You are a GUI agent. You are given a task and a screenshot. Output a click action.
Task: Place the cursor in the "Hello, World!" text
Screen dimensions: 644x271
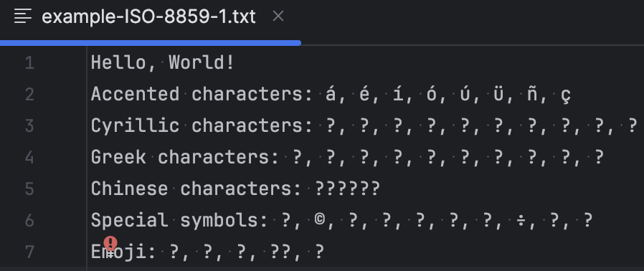click(163, 63)
